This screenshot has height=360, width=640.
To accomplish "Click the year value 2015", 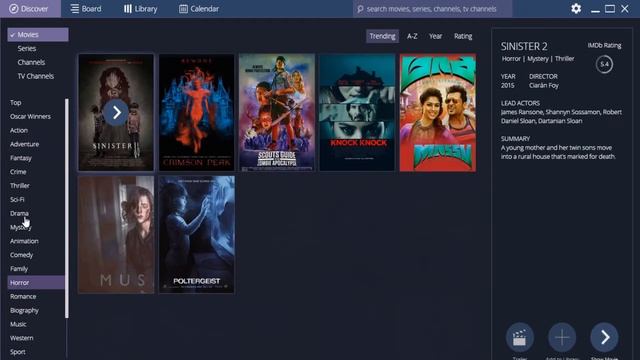I will [x=507, y=86].
